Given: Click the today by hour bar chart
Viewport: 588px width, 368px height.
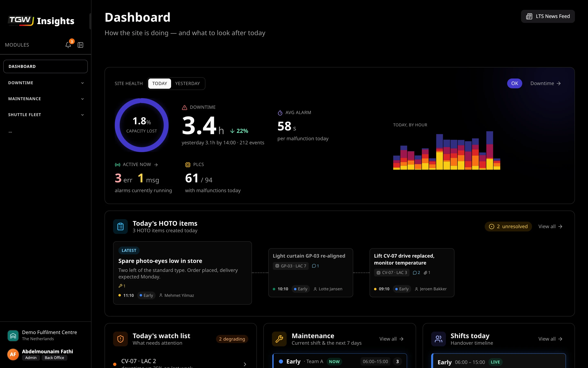Looking at the screenshot, I should coord(447,150).
